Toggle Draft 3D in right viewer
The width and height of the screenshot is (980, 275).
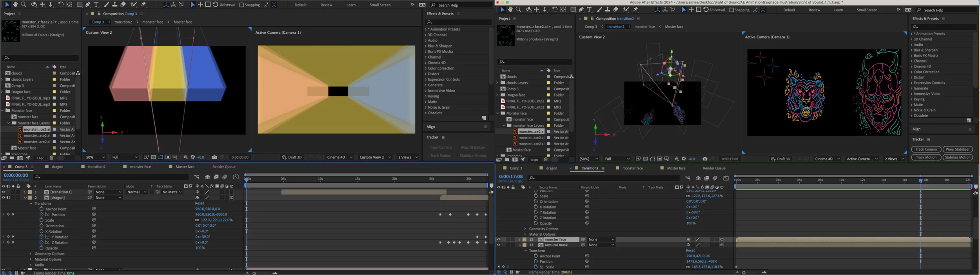[x=781, y=159]
